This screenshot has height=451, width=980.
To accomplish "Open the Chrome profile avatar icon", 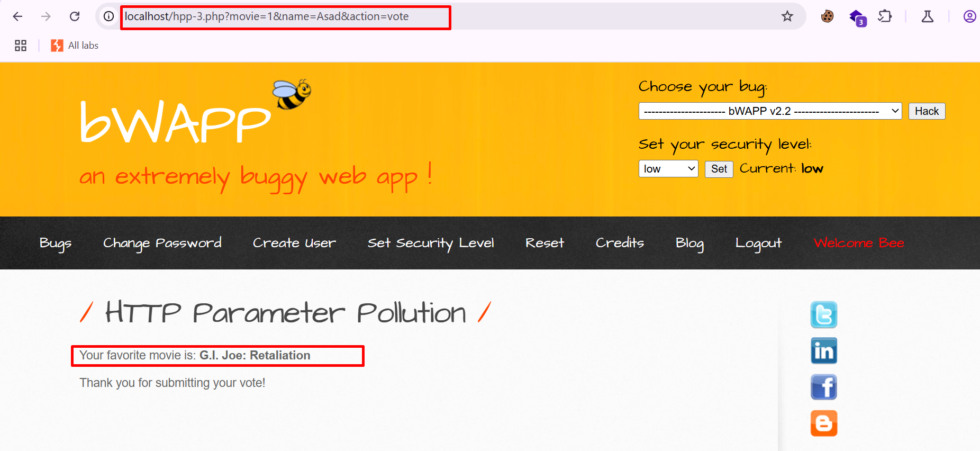I will pyautogui.click(x=969, y=16).
